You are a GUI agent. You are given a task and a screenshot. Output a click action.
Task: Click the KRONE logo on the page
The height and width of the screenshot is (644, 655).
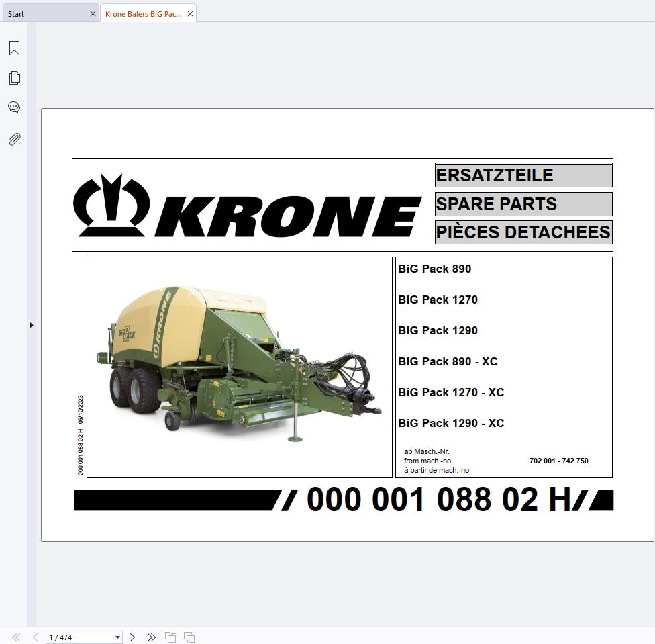click(247, 207)
